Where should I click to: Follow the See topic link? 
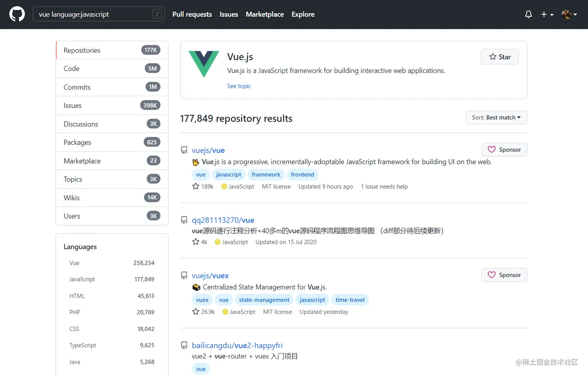[239, 86]
